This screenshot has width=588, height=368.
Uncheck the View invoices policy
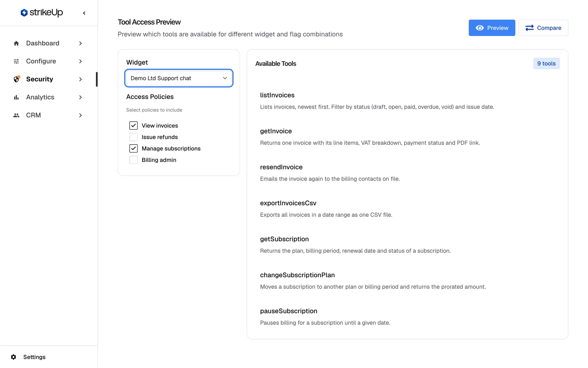(133, 126)
